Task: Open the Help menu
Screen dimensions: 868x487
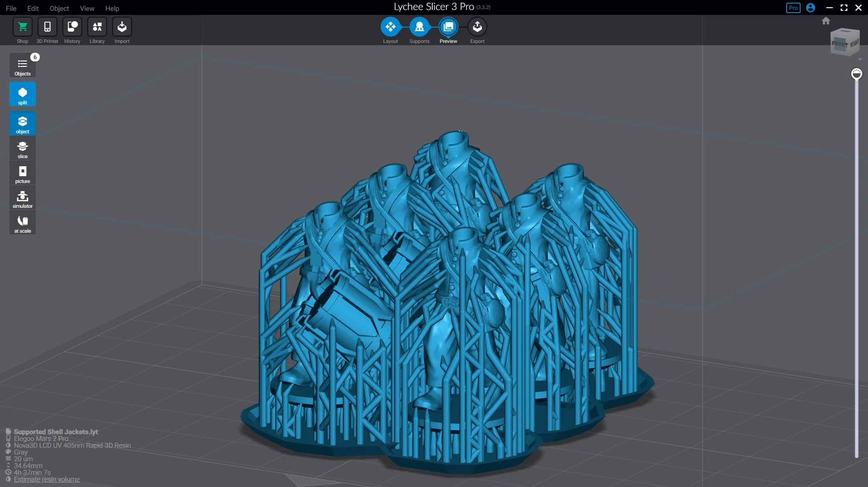Action: (112, 8)
